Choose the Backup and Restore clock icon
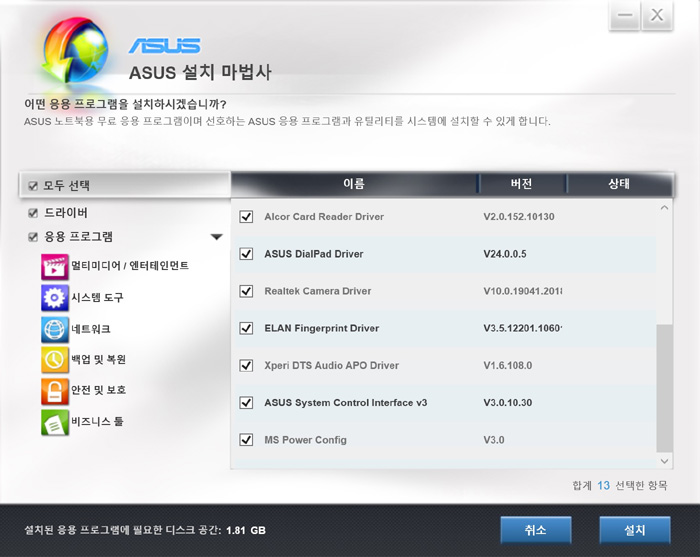Viewport: 700px width, 557px height. (x=54, y=360)
